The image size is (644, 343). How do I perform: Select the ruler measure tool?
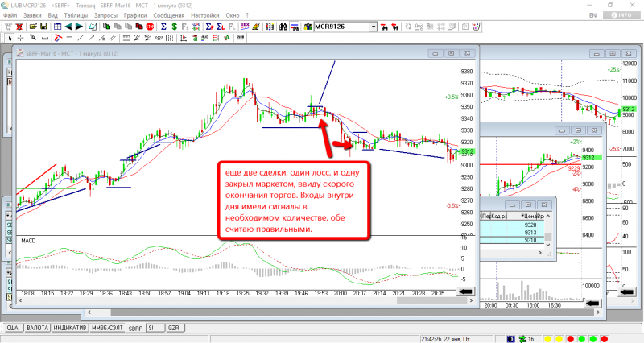pos(45,38)
